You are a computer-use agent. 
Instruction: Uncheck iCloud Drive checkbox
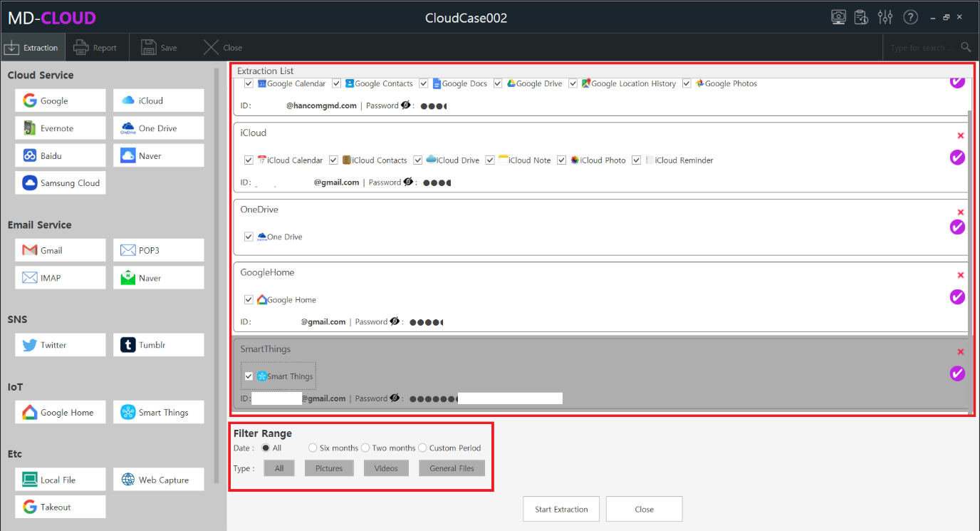pyautogui.click(x=418, y=160)
